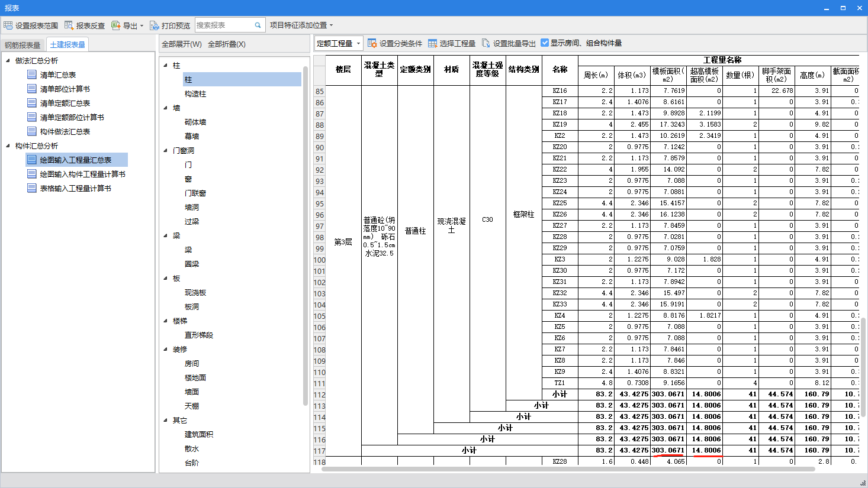The width and height of the screenshot is (868, 488).
Task: Collapse the 做法汇总分析 tree node
Action: coord(8,60)
